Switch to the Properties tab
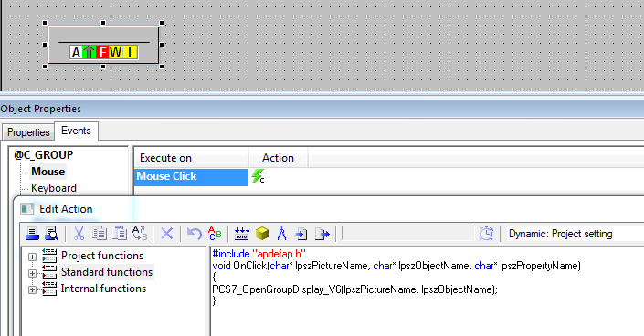This screenshot has width=644, height=336. click(x=28, y=132)
